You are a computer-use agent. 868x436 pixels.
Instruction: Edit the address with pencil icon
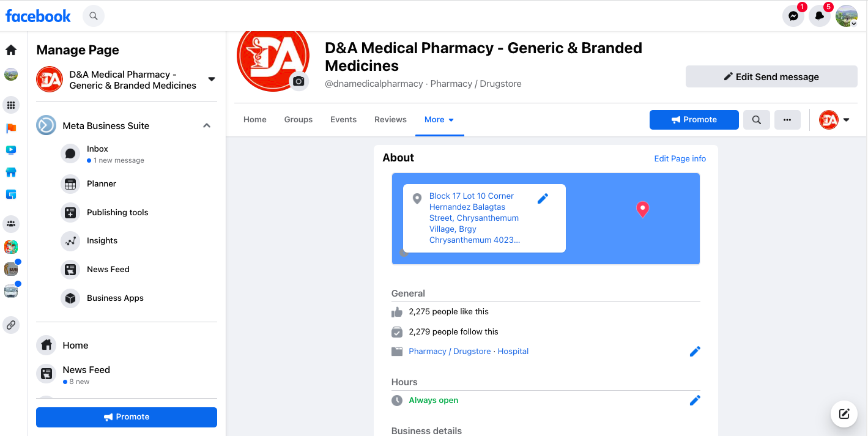click(543, 198)
